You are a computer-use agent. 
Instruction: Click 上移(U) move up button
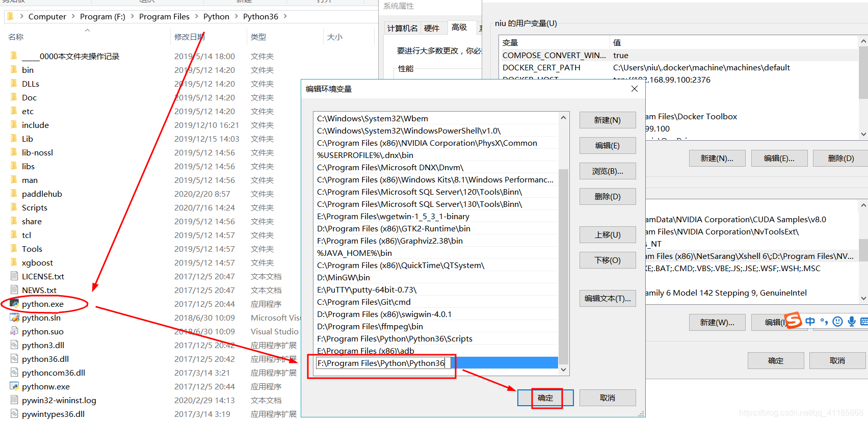point(608,234)
